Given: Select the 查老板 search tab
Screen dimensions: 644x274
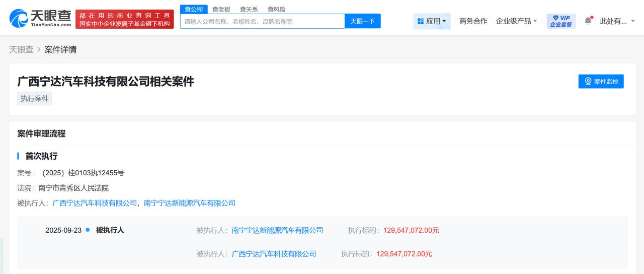Looking at the screenshot, I should pos(221,9).
